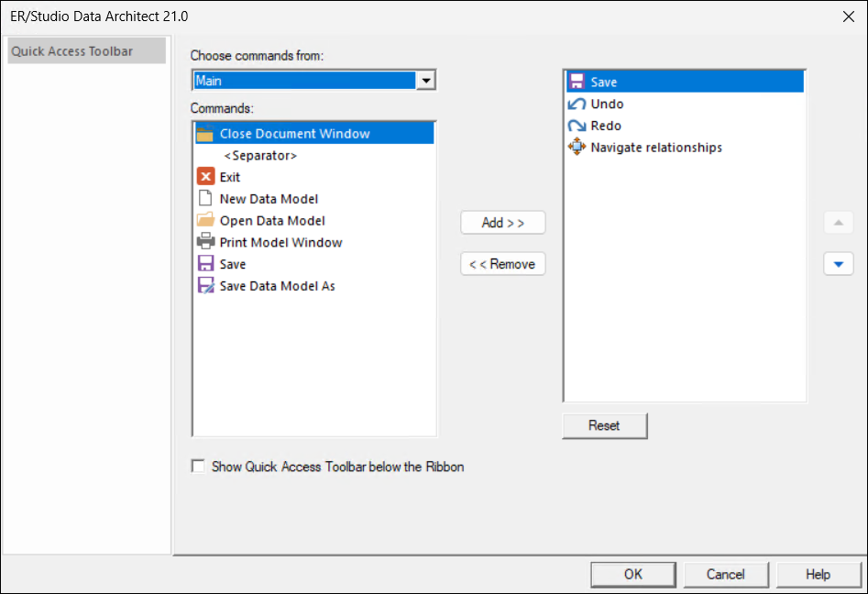
Task: Click the Redo arrow icon
Action: 577,126
